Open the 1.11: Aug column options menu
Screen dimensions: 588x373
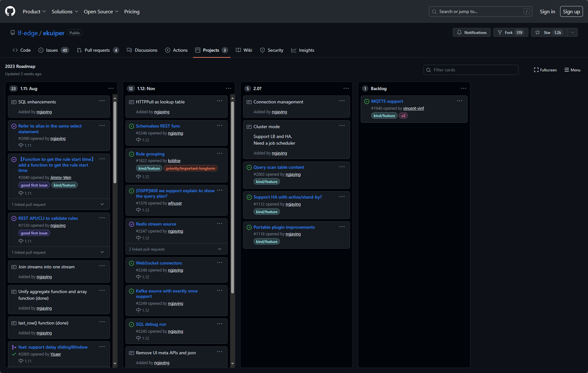[111, 88]
